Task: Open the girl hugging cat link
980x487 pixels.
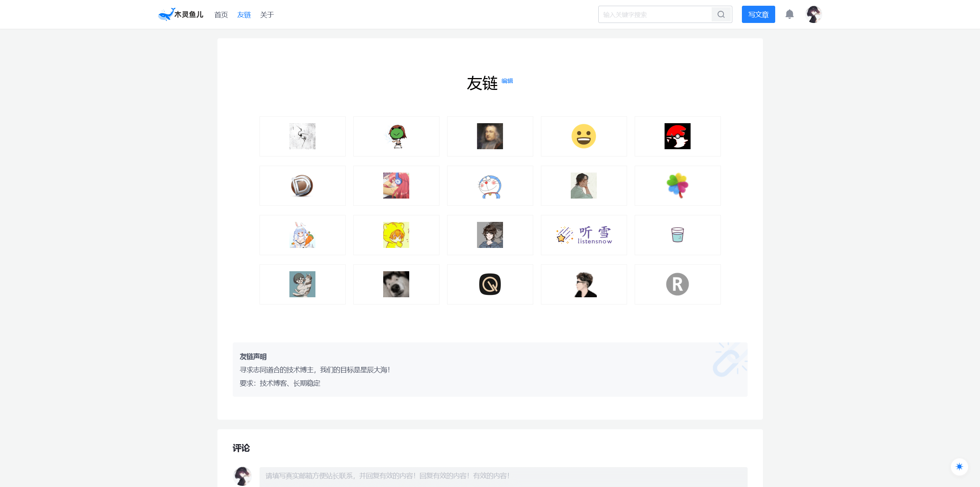Action: tap(302, 284)
